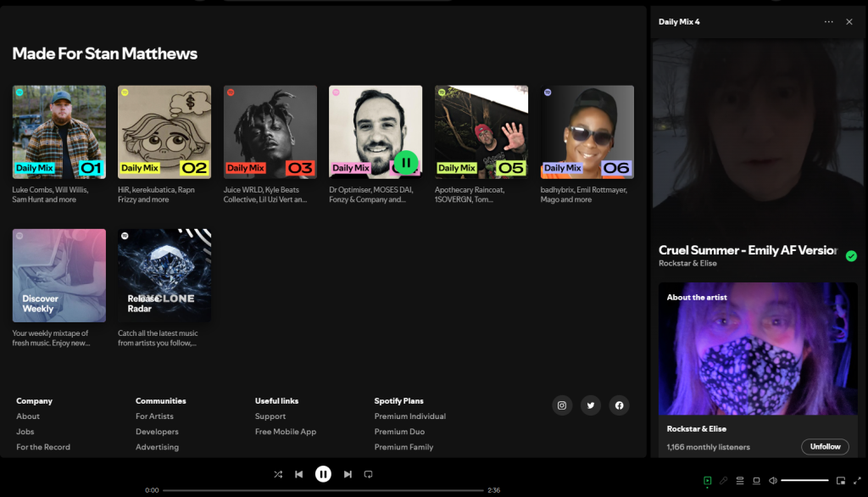The height and width of the screenshot is (497, 868).
Task: Open the About link under Company
Action: click(x=28, y=416)
